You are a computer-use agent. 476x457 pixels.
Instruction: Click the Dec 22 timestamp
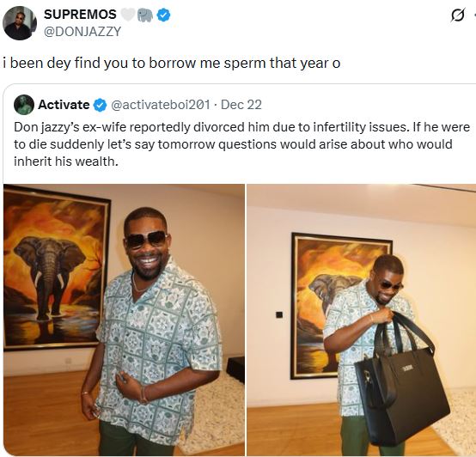[241, 105]
